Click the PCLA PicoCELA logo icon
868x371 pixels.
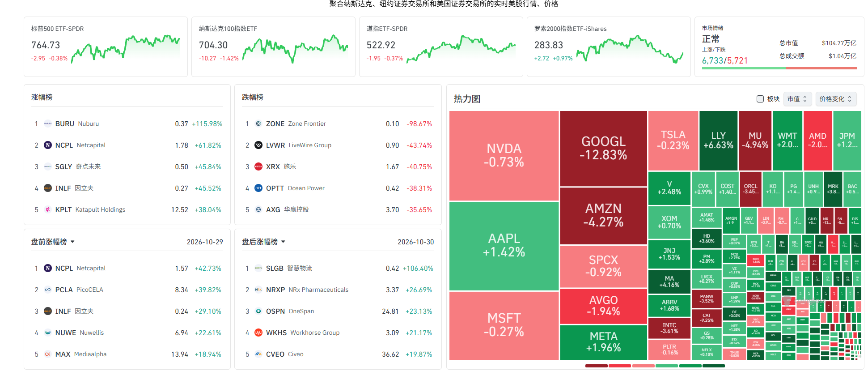pyautogui.click(x=48, y=290)
